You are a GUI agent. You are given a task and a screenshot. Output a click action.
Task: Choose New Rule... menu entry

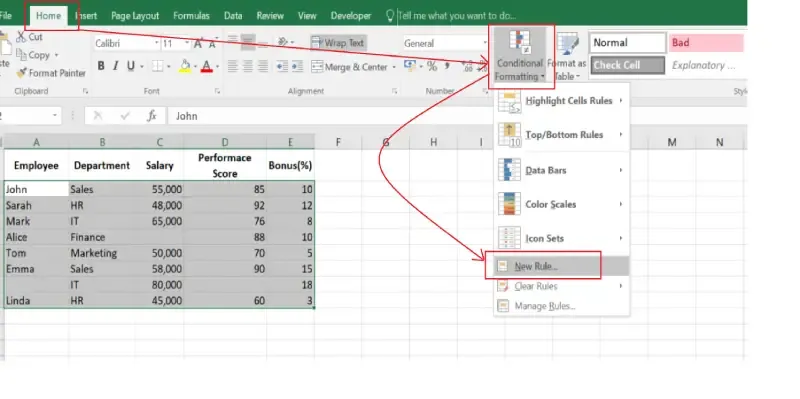pos(561,266)
